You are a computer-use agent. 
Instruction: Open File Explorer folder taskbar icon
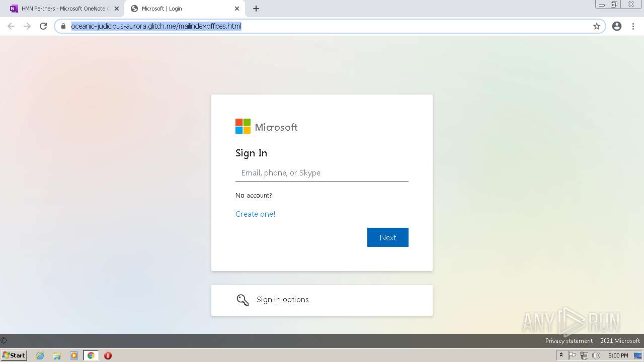(x=57, y=355)
